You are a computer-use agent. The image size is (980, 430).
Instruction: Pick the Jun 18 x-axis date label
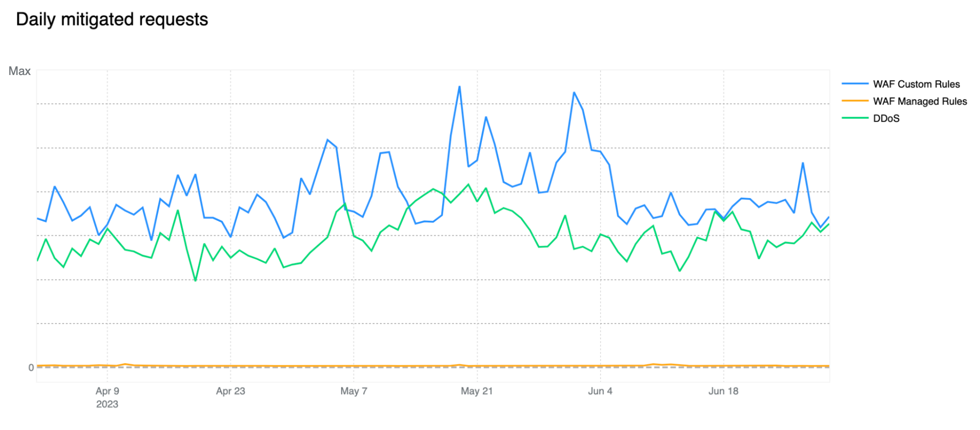pyautogui.click(x=723, y=391)
